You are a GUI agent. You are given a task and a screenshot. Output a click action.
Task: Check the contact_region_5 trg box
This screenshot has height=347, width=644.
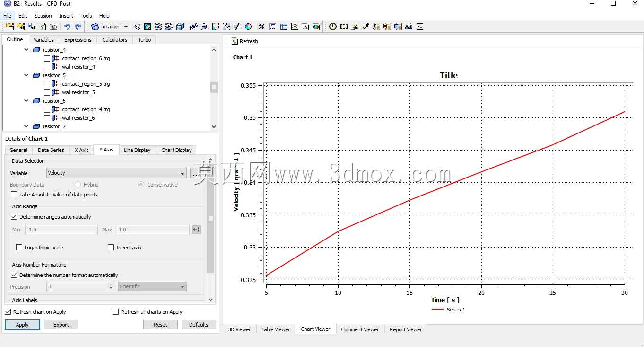[x=47, y=84]
